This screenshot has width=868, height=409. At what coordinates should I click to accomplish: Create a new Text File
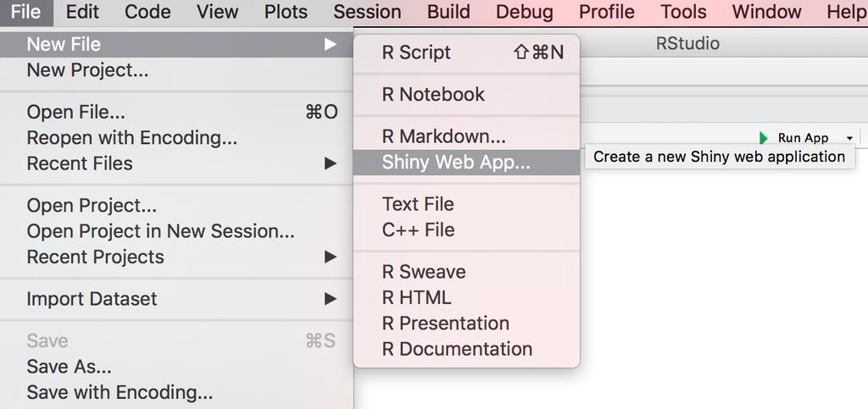(467, 205)
